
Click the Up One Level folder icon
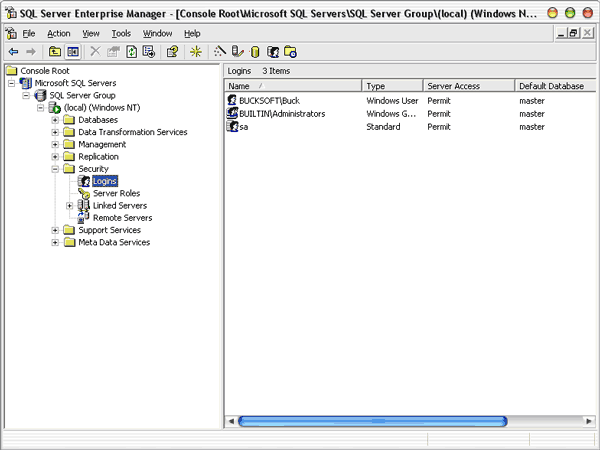coord(55,52)
